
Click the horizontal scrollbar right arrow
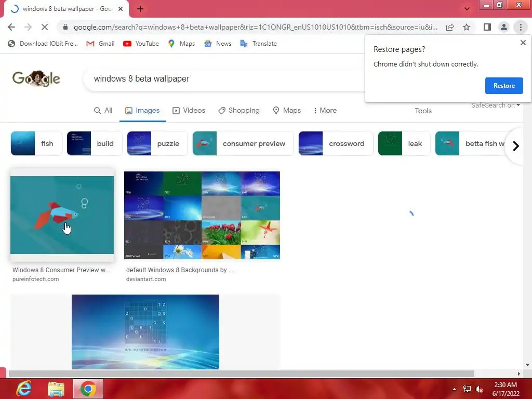(x=518, y=374)
